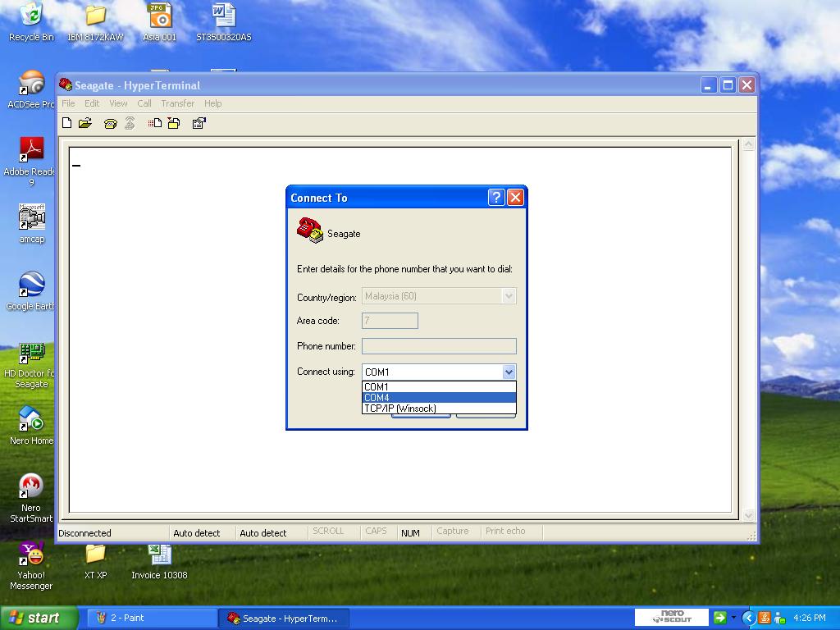This screenshot has height=630, width=840.
Task: Click the HyperTerminal title bar phone icon
Action: (66, 84)
